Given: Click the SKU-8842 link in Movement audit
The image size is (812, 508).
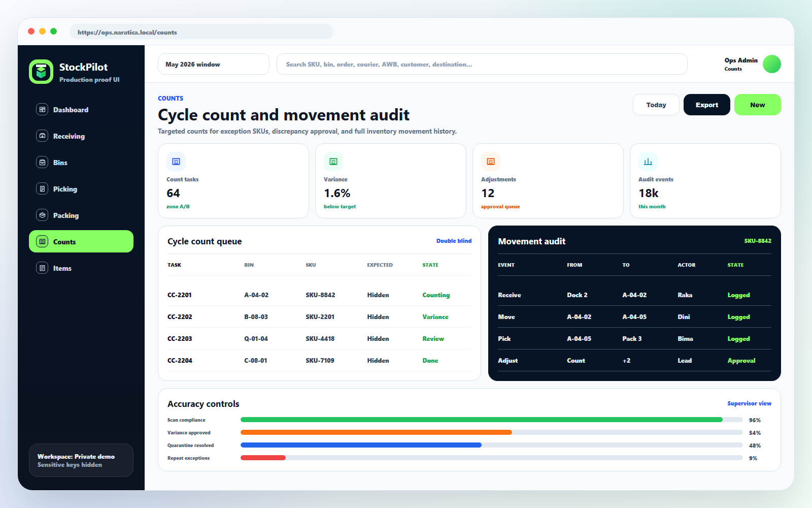Looking at the screenshot, I should pos(758,241).
